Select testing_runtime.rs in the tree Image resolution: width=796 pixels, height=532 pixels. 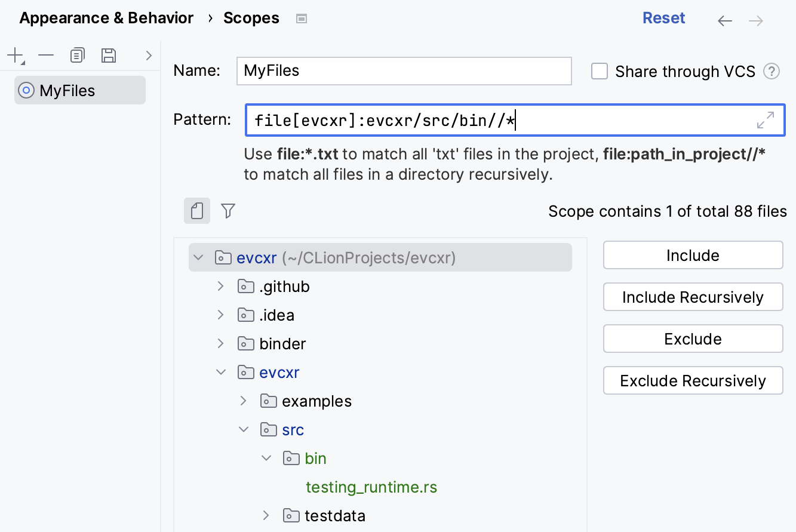pyautogui.click(x=371, y=487)
